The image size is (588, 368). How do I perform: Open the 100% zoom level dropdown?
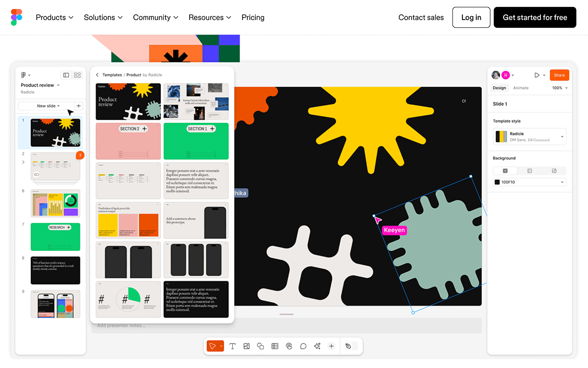(560, 88)
